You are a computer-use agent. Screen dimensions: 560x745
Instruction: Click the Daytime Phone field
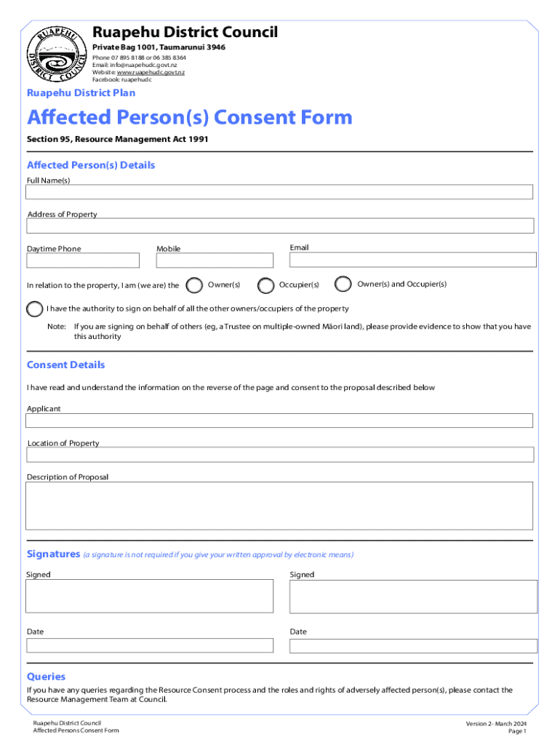(x=83, y=260)
